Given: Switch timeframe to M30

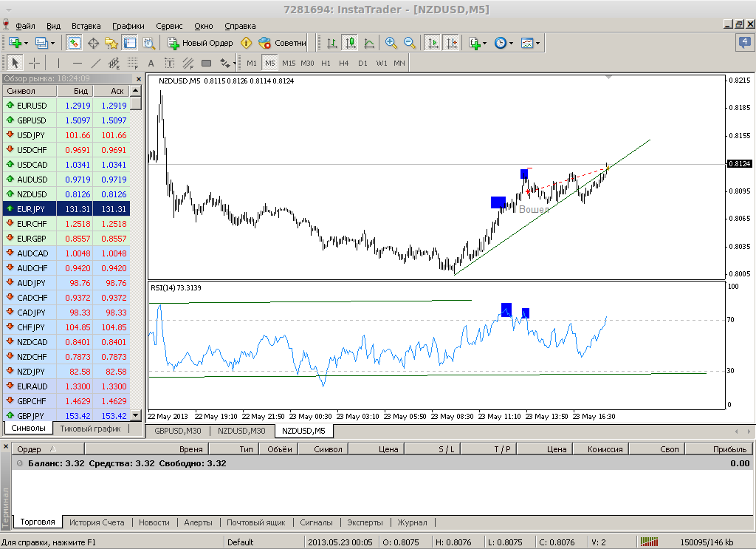Looking at the screenshot, I should click(x=307, y=63).
